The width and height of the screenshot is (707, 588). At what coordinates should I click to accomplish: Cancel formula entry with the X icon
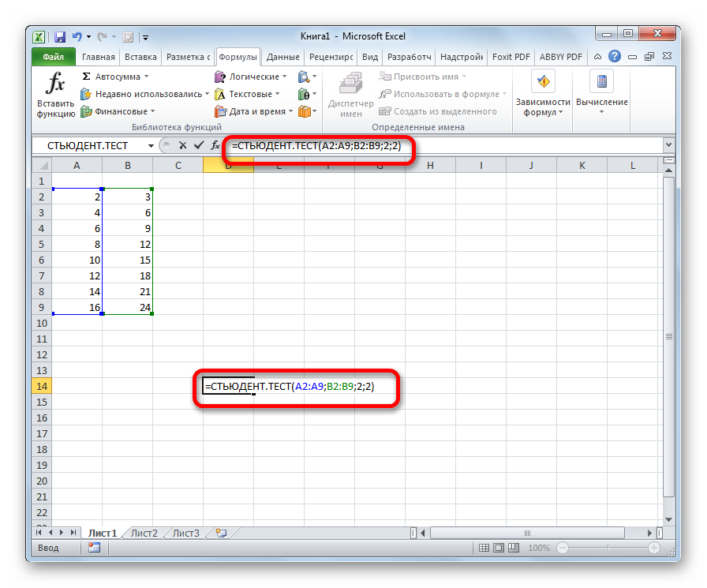click(x=182, y=145)
